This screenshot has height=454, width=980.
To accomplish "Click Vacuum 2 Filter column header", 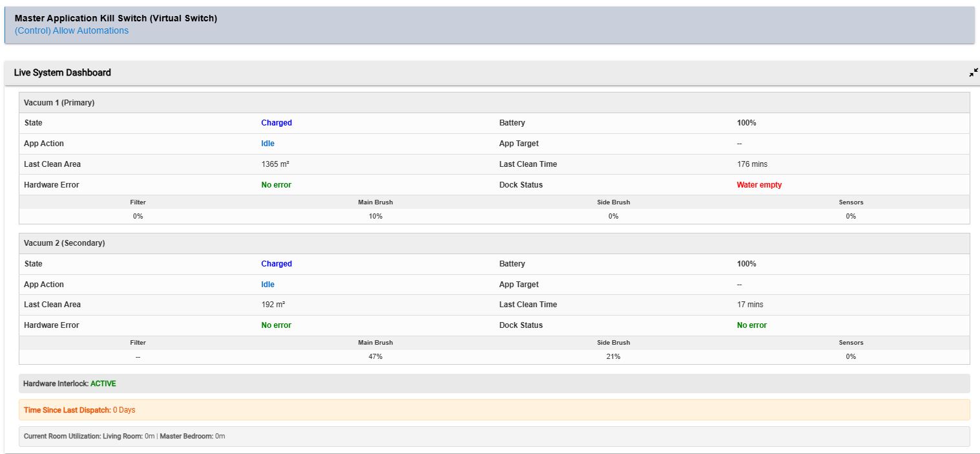I will click(x=138, y=343).
